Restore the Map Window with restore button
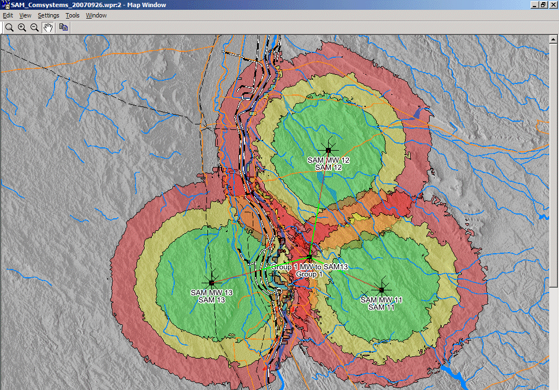The width and height of the screenshot is (559, 390). point(543,5)
